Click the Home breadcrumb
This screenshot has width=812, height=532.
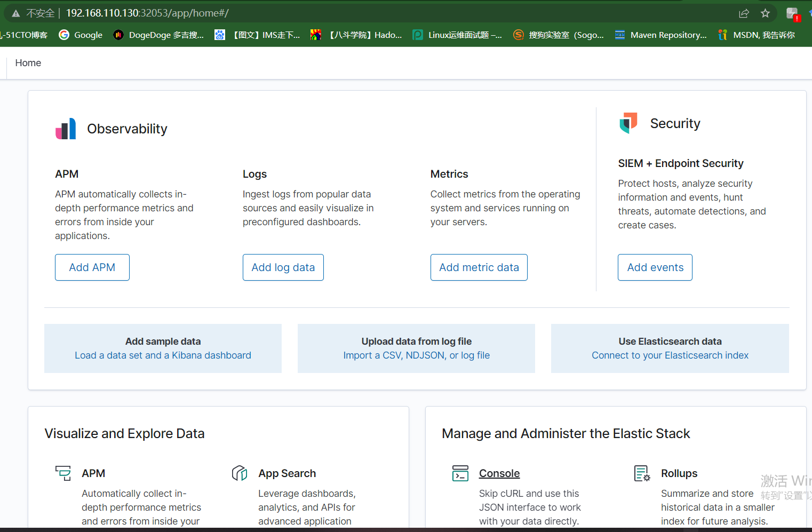(x=28, y=63)
